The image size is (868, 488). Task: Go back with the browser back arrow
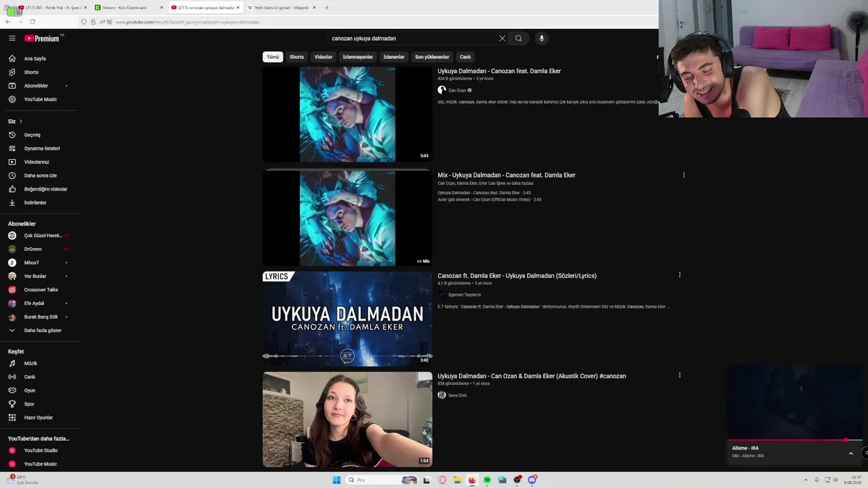8,22
